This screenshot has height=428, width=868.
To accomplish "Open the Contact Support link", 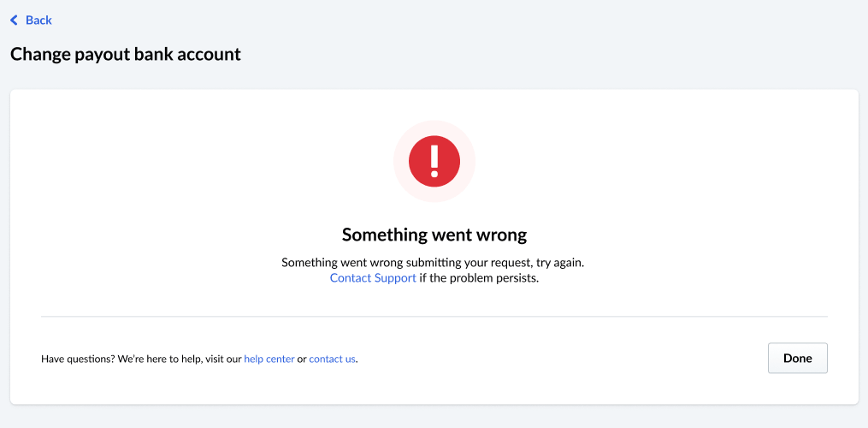I will coord(373,278).
